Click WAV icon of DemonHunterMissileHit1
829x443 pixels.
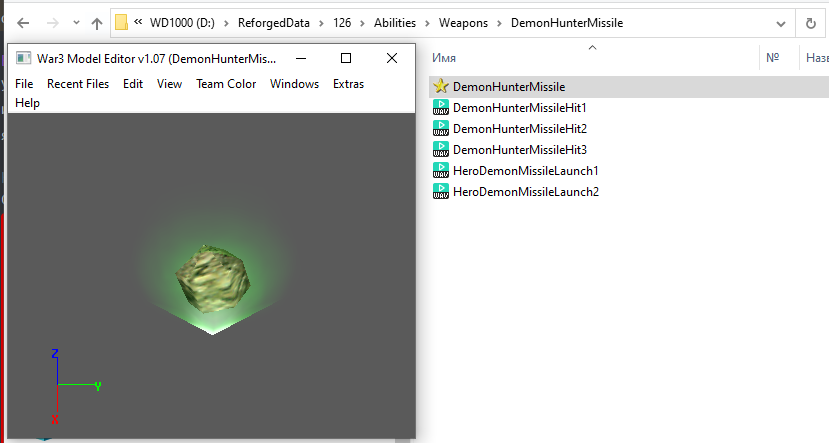[441, 107]
